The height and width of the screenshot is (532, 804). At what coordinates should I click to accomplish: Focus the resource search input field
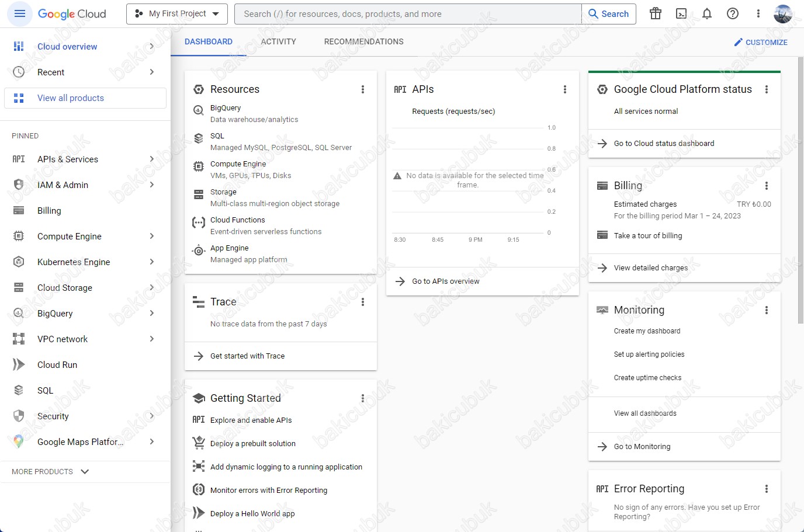coord(408,14)
